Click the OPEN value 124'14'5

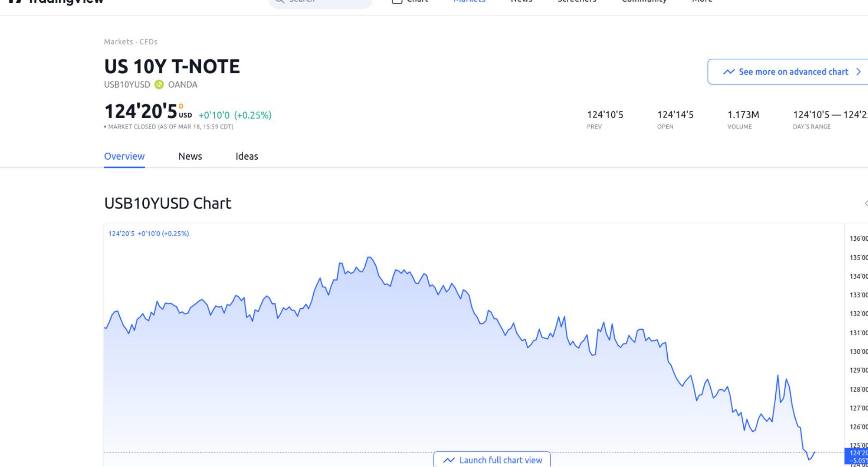pos(675,115)
